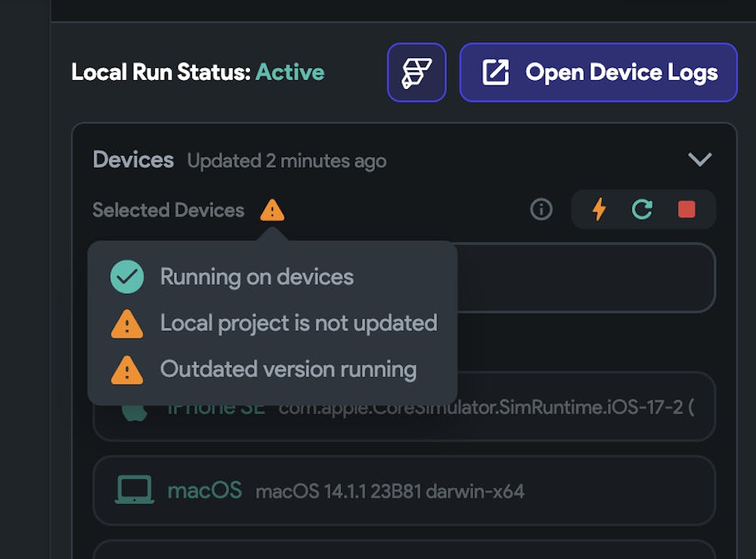Click the warning icon beside Local project is not updated
This screenshot has width=756, height=559.
point(127,324)
